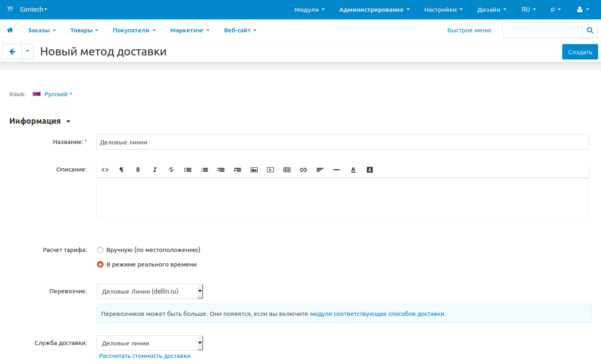
Task: Open the delivery service dropdown
Action: pyautogui.click(x=150, y=343)
